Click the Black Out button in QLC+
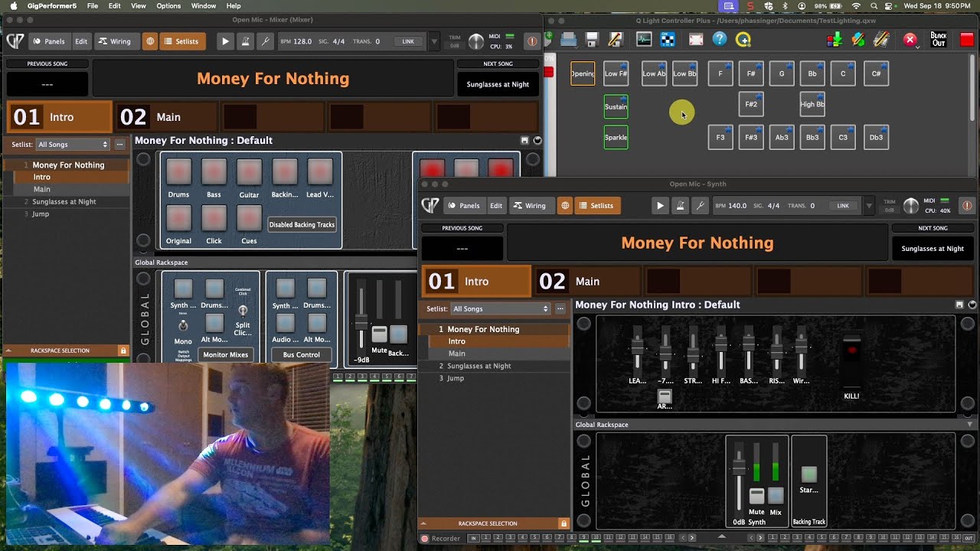 (939, 39)
